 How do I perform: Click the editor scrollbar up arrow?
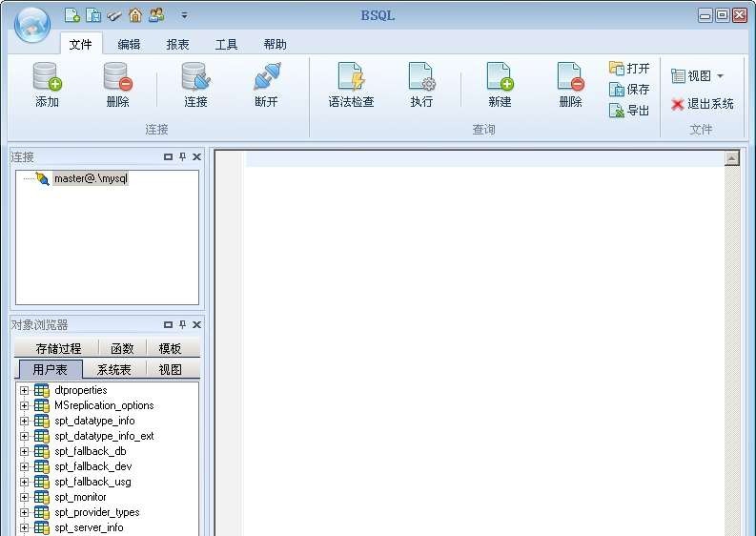(x=732, y=157)
